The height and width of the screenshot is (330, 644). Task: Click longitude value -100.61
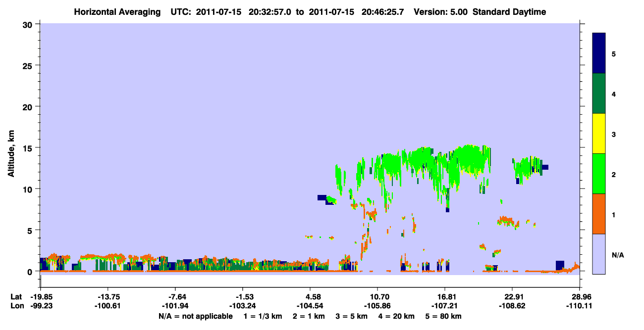pyautogui.click(x=107, y=306)
